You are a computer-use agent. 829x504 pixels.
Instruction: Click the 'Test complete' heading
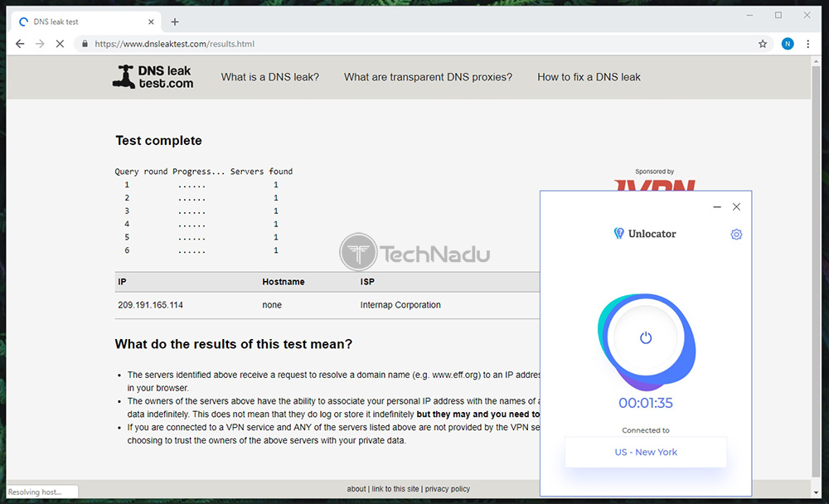click(158, 141)
